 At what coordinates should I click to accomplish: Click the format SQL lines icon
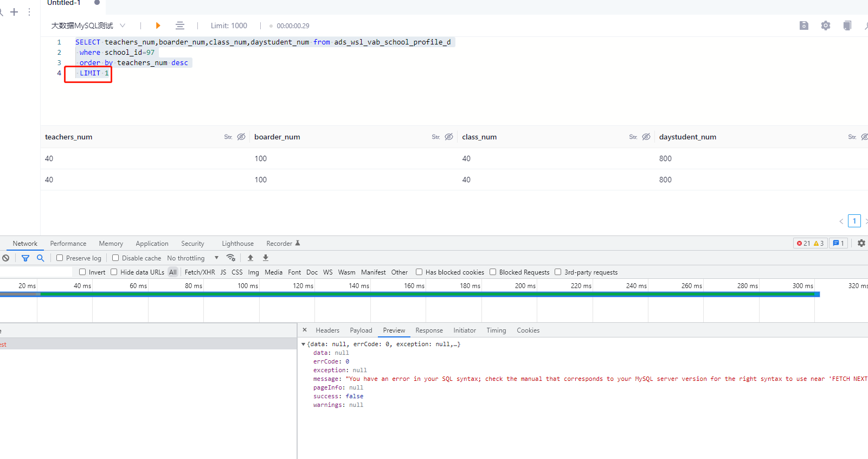pyautogui.click(x=180, y=25)
